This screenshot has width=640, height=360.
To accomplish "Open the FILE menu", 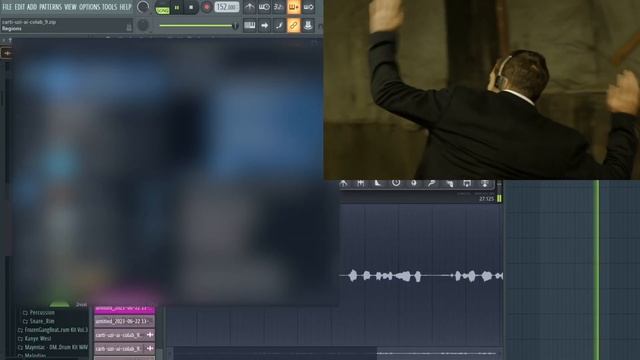I will (x=7, y=7).
